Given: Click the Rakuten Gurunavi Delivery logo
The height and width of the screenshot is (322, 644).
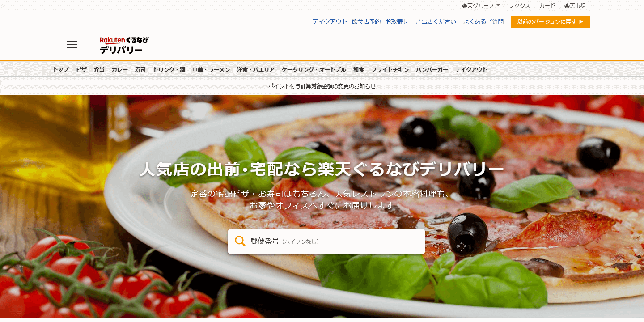Looking at the screenshot, I should [124, 45].
